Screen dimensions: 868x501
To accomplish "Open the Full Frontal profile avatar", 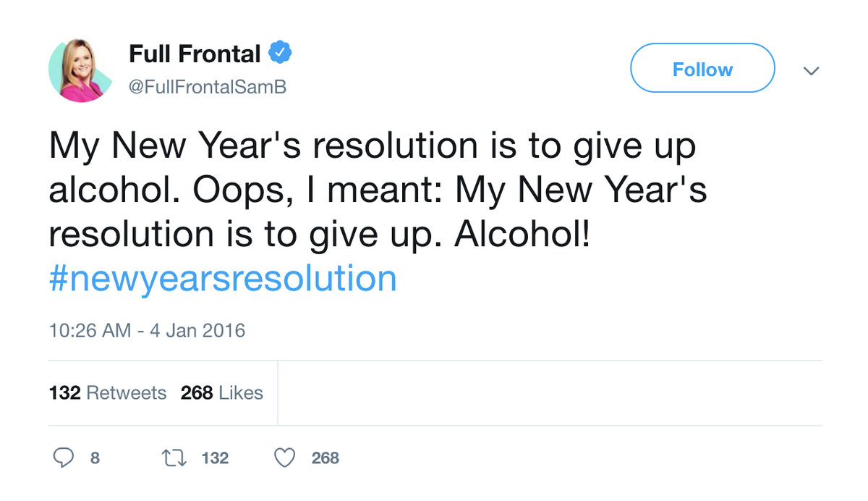I will click(x=80, y=70).
